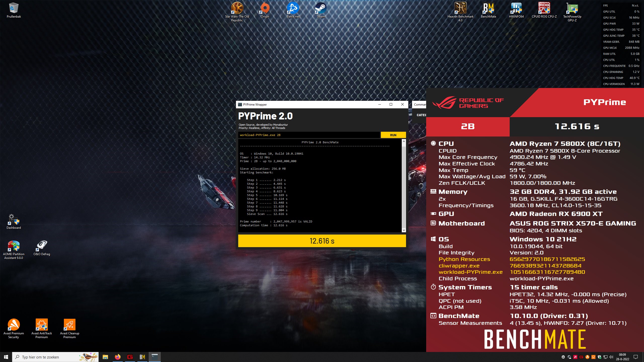Click the yellow RUN button in PYPrime Wrapper
Image resolution: width=644 pixels, height=362 pixels.
393,135
